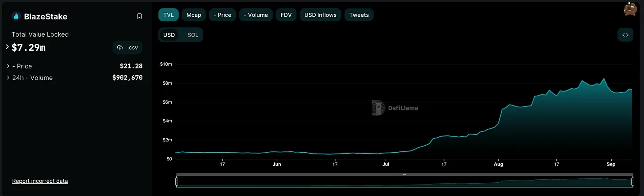This screenshot has height=196, width=644.
Task: Click the right handle of range slider
Action: point(633,181)
